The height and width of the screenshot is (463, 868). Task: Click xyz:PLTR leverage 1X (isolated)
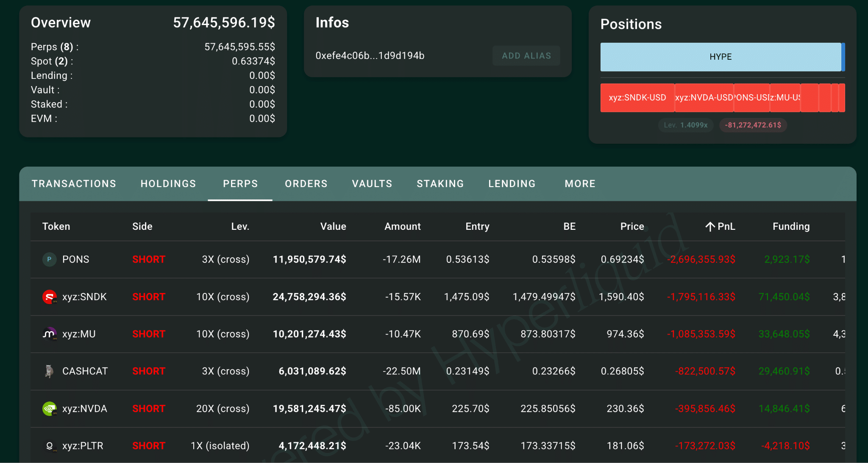(220, 446)
